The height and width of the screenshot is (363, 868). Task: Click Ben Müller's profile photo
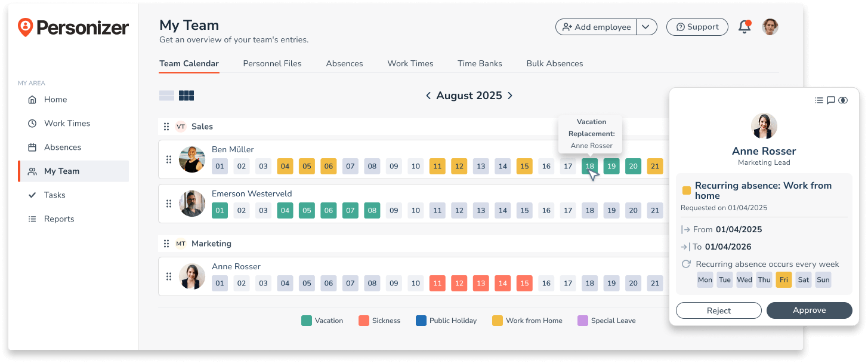191,159
